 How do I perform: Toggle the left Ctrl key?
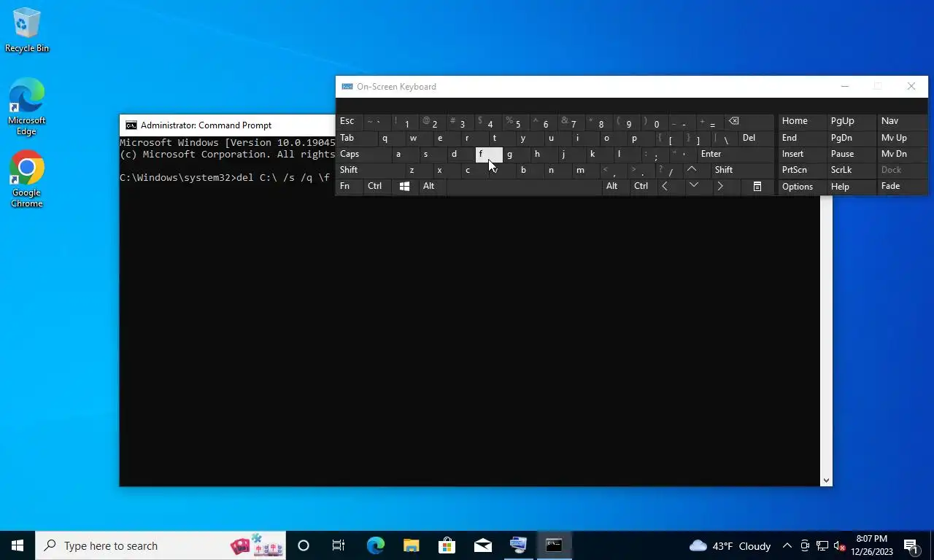click(377, 187)
